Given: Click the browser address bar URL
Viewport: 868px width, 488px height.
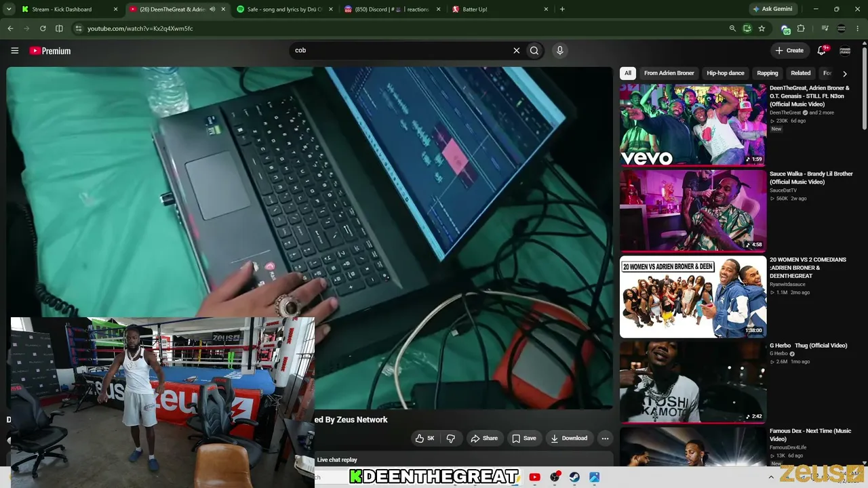Looking at the screenshot, I should pos(140,28).
